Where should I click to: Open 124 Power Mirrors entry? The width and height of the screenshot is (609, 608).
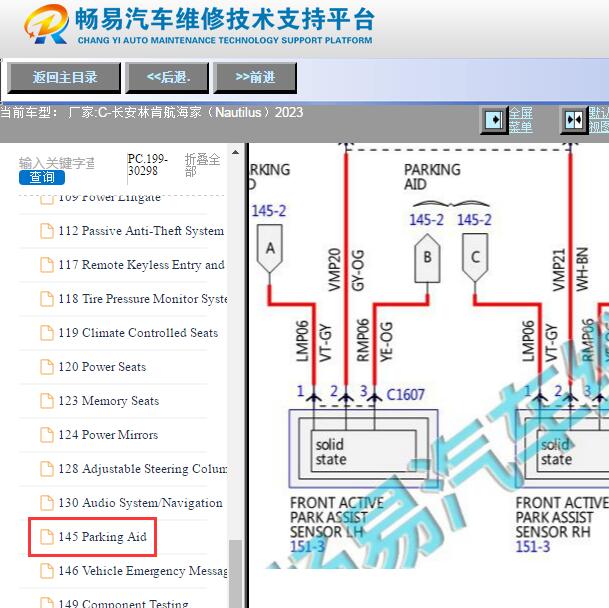[x=108, y=435]
